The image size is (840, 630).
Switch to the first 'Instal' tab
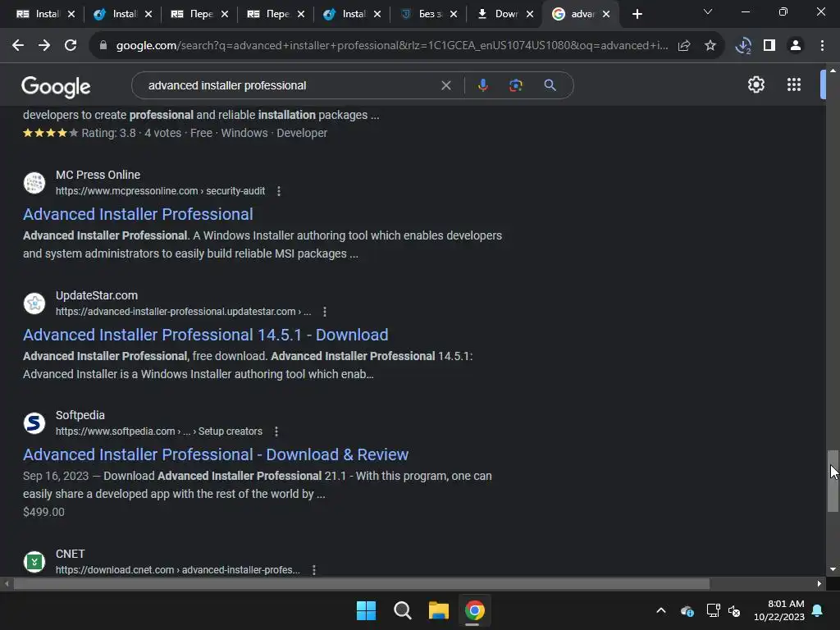39,14
